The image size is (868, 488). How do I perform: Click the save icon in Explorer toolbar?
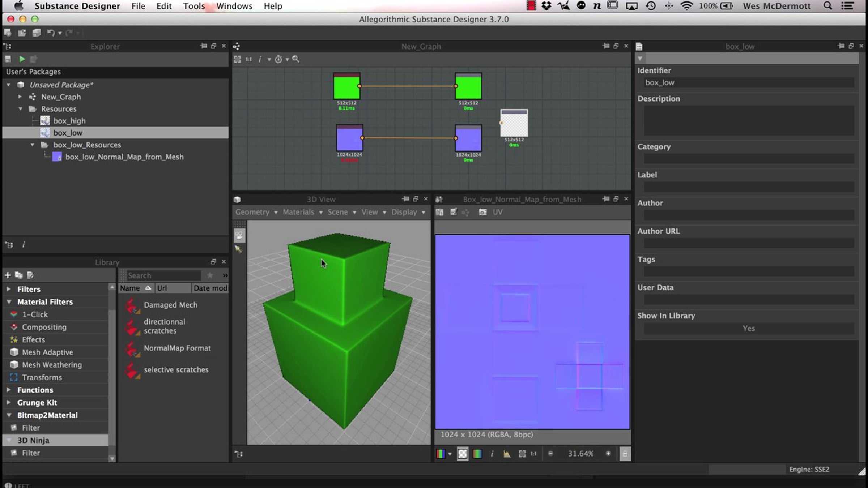click(8, 59)
